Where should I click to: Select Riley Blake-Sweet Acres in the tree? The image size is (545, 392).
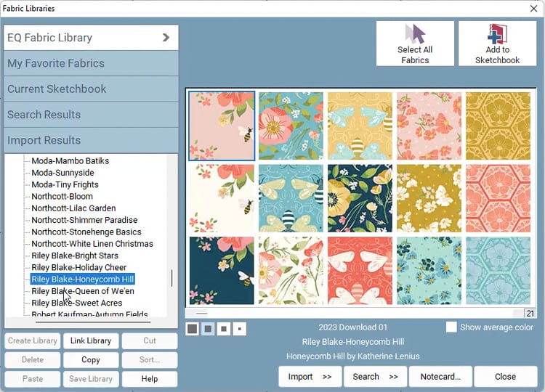77,303
